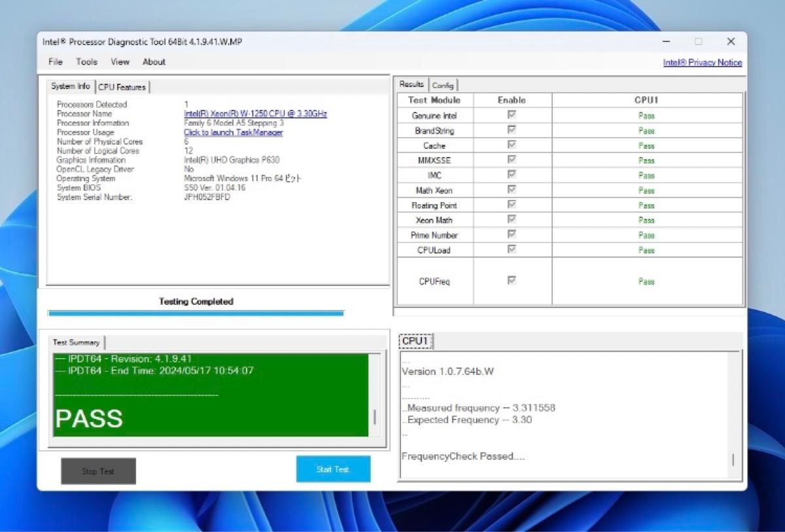Click the large PASS text in summary
Screen dimensions: 785x532
tap(89, 419)
